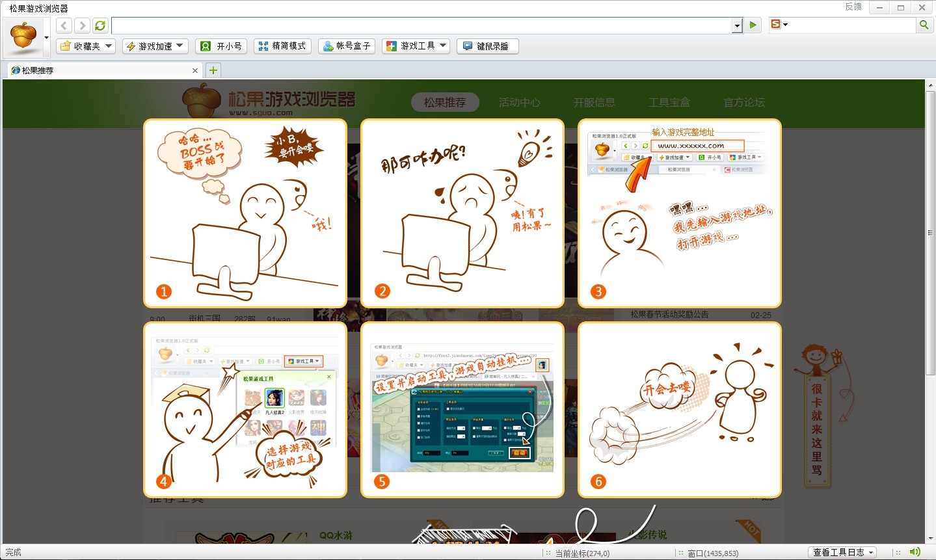
Task: Click the QQ水浒 game link
Action: pyautogui.click(x=336, y=535)
